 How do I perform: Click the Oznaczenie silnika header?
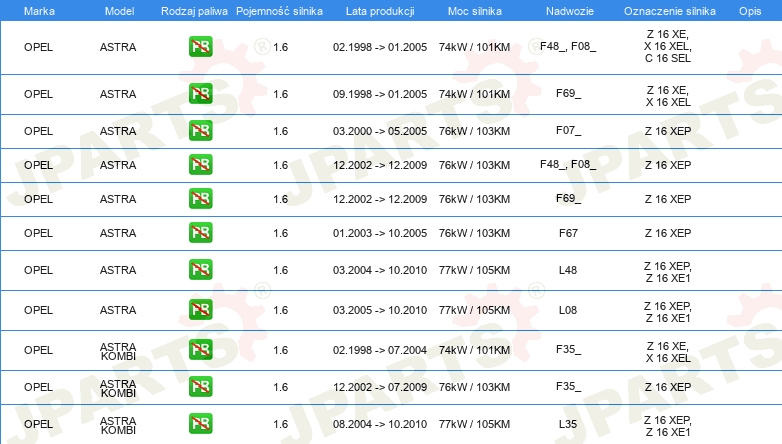click(x=670, y=11)
